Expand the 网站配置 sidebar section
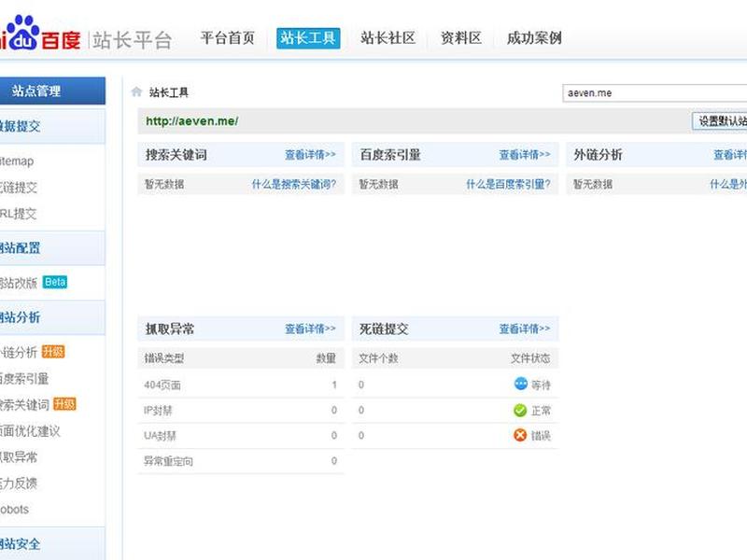Image resolution: width=747 pixels, height=560 pixels. pos(52,248)
